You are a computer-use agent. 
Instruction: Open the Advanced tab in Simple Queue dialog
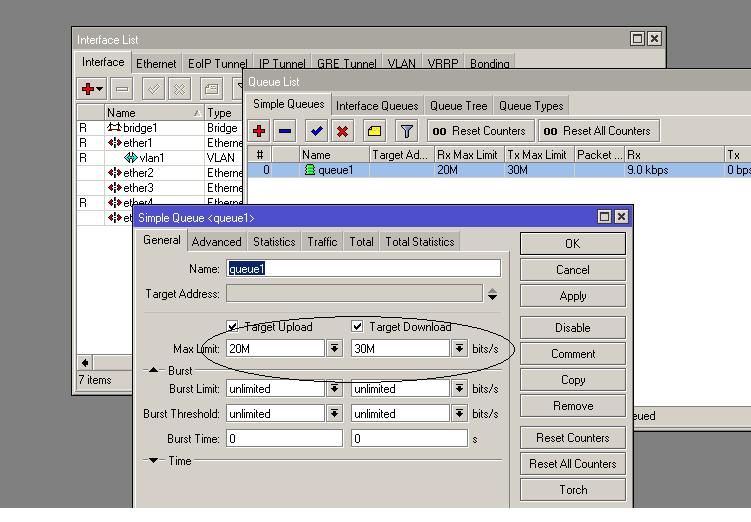coord(216,242)
